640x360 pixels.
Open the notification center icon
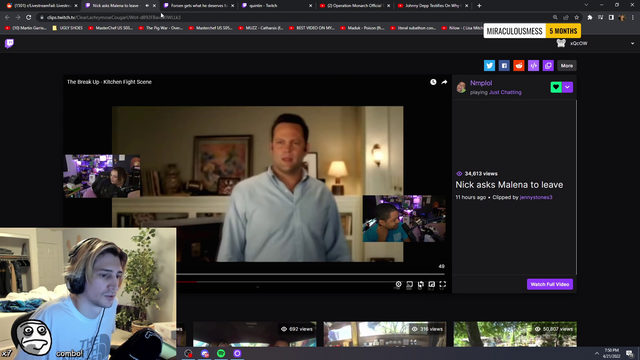(x=629, y=353)
